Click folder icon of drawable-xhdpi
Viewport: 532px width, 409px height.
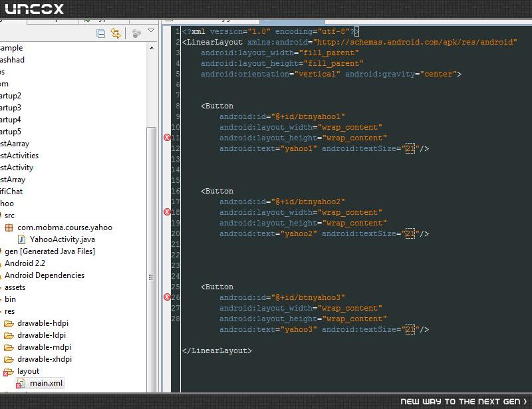(x=9, y=359)
